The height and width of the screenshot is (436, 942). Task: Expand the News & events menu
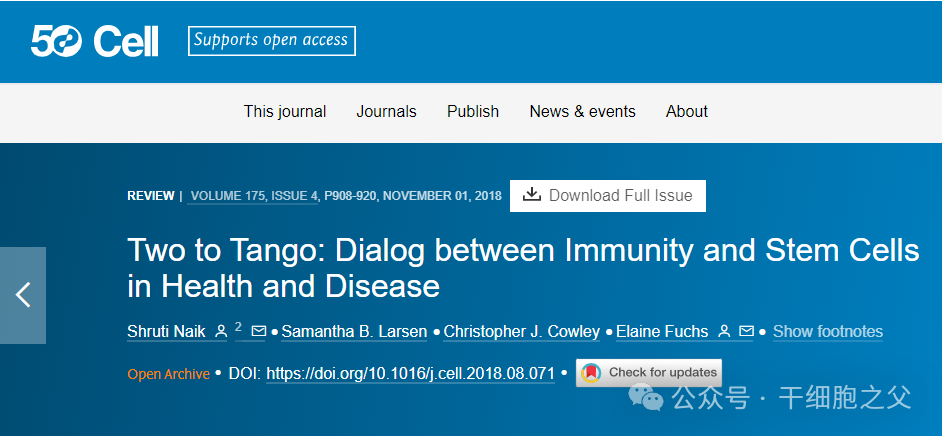click(582, 112)
